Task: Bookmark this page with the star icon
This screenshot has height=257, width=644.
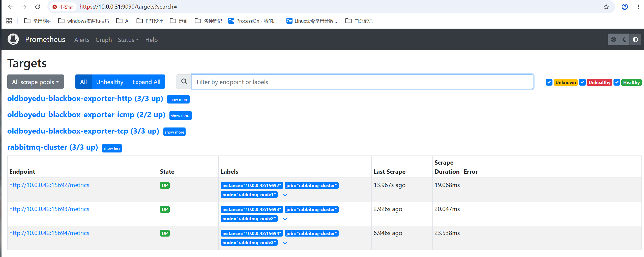Action: click(606, 7)
